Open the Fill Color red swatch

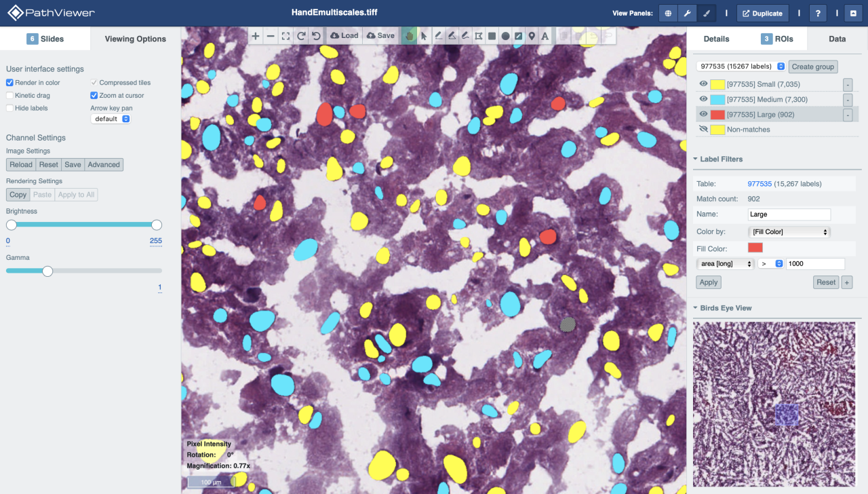(x=755, y=248)
